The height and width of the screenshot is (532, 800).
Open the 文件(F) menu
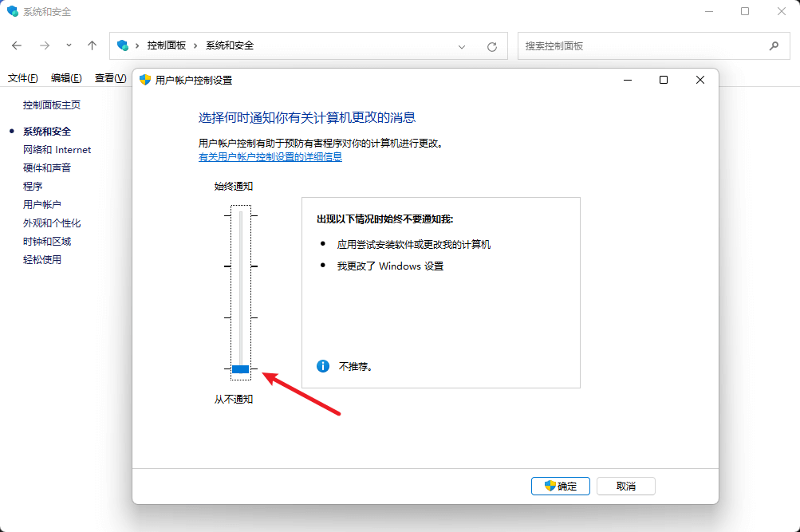[23, 78]
